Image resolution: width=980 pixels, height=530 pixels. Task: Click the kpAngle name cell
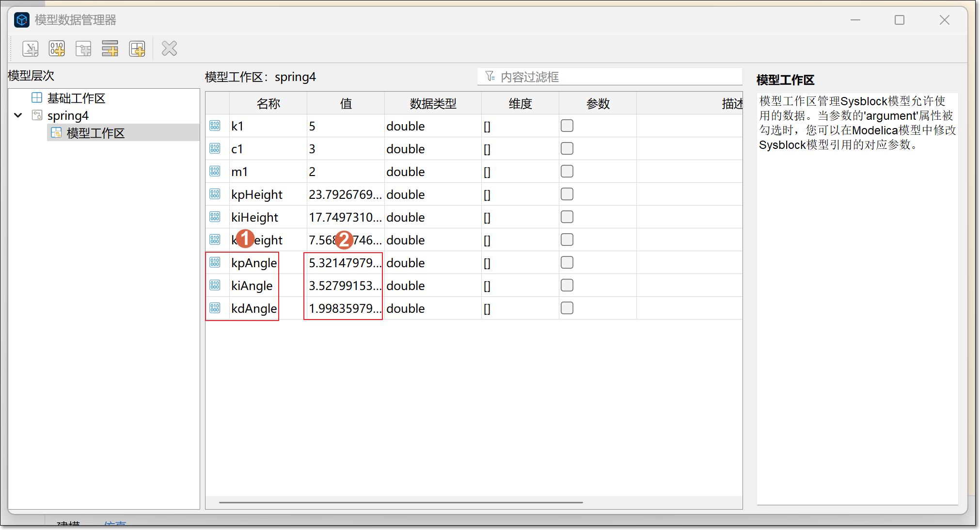point(268,263)
